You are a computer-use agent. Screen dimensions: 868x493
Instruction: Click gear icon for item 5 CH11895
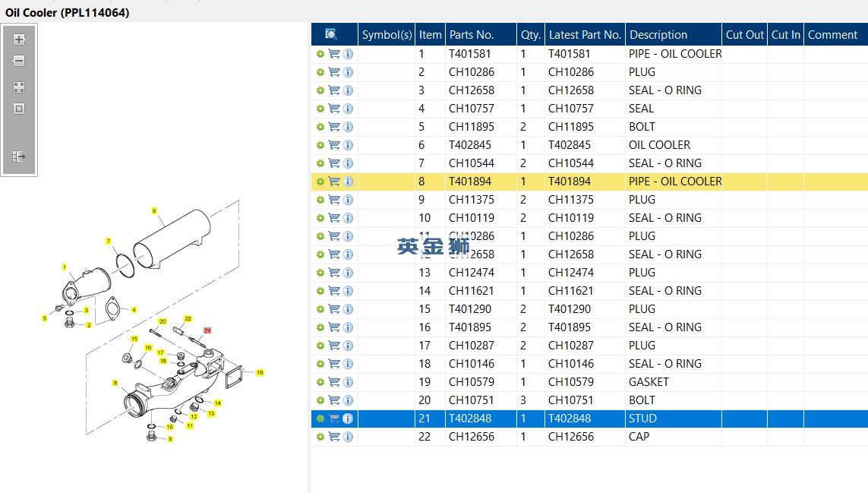[x=320, y=127]
